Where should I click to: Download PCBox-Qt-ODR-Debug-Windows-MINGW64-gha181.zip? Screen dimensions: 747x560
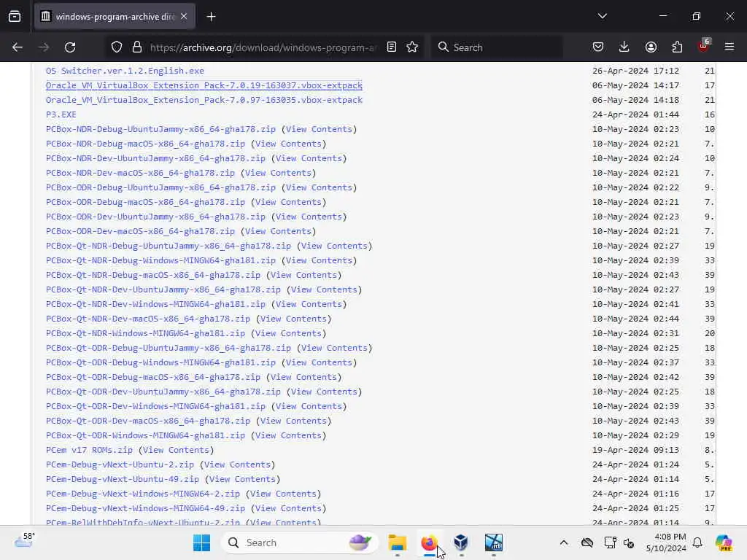tap(160, 362)
